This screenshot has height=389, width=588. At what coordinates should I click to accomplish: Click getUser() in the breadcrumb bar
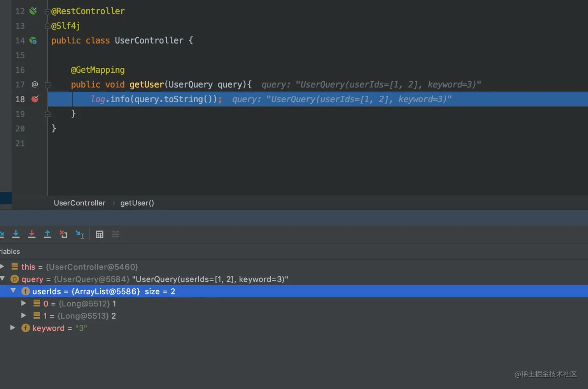click(x=137, y=203)
